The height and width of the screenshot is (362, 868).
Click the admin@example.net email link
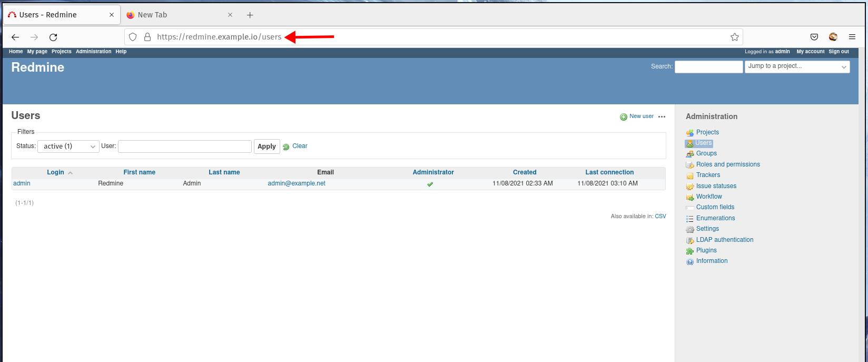tap(297, 183)
